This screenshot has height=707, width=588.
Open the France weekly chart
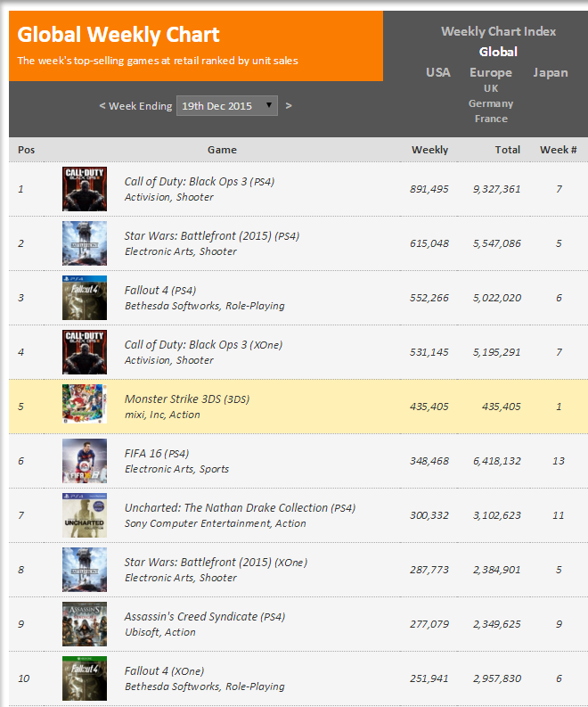491,119
